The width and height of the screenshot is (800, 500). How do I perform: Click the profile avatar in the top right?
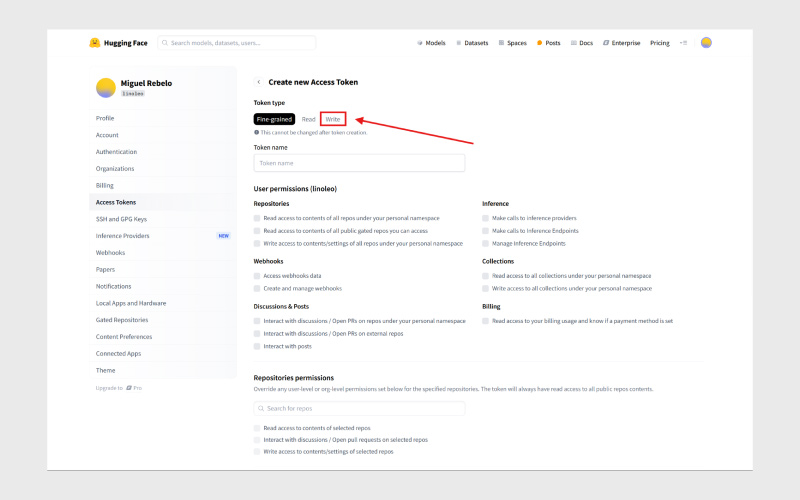706,43
